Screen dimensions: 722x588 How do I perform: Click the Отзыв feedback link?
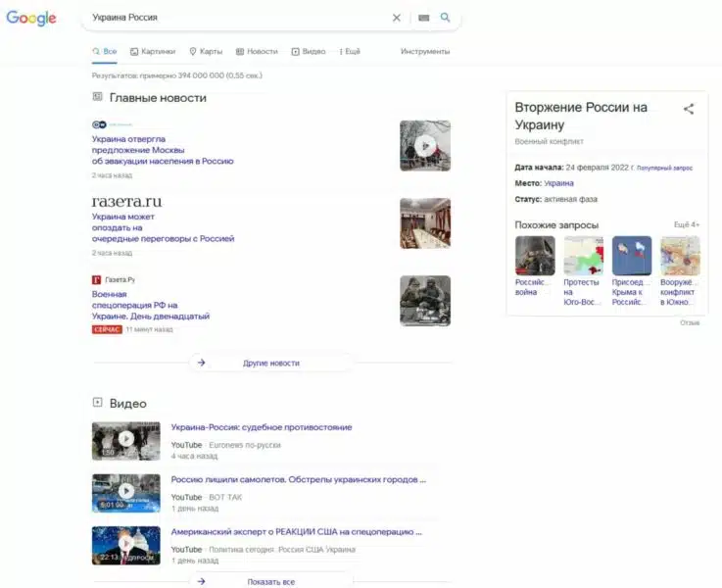(x=690, y=322)
